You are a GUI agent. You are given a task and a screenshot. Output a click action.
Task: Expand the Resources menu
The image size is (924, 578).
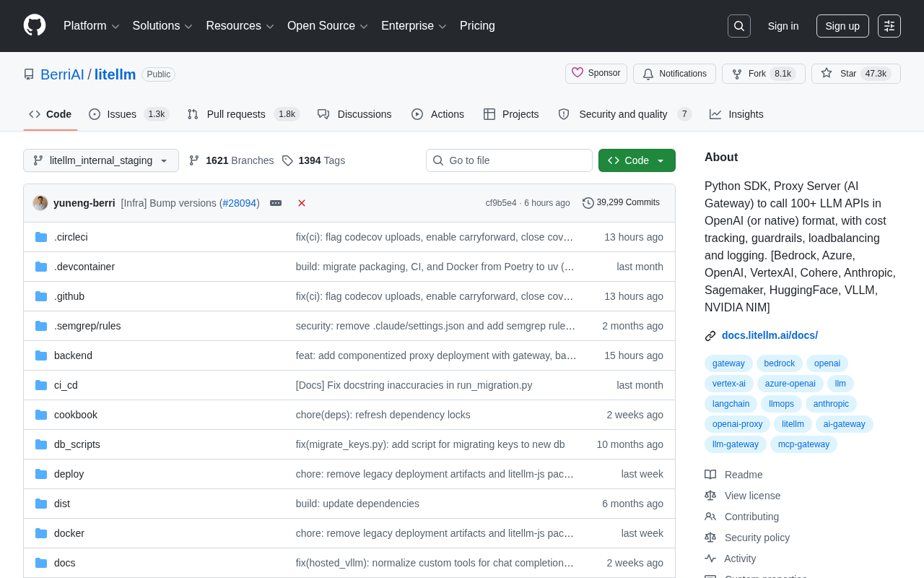tap(240, 26)
